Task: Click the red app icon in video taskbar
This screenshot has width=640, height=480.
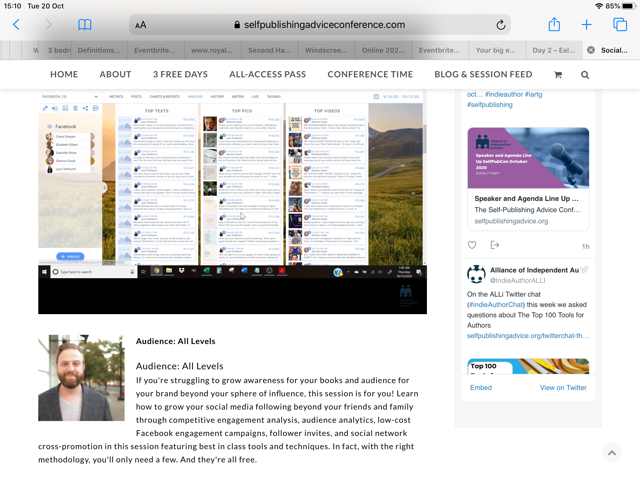Action: 282,271
